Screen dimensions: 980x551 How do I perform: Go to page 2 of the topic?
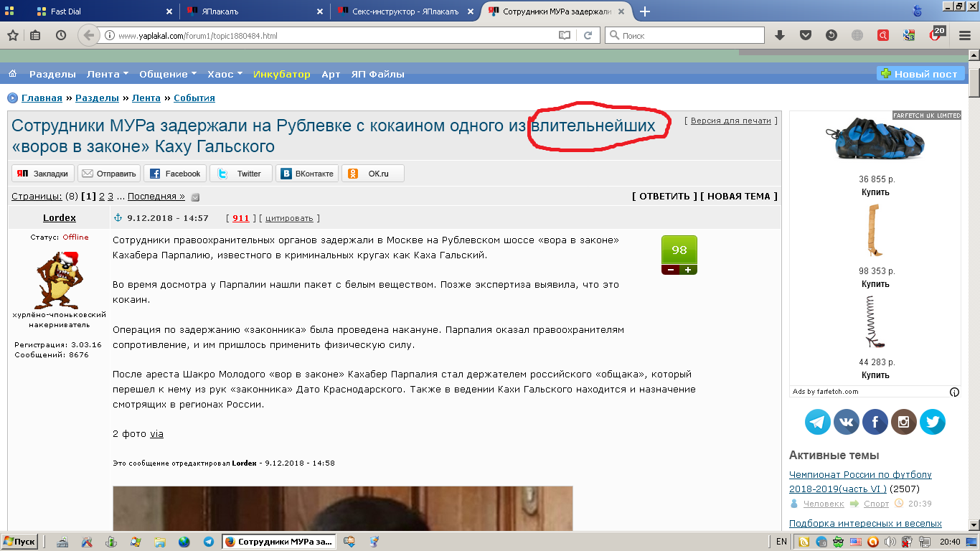pyautogui.click(x=102, y=197)
